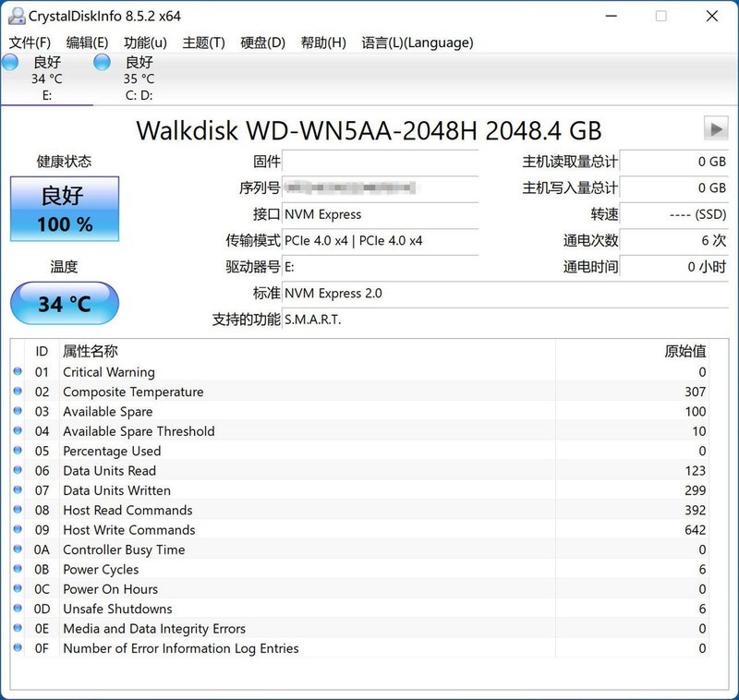Viewport: 739px width, 700px height.
Task: Open the 文件(F) menu
Action: [28, 42]
